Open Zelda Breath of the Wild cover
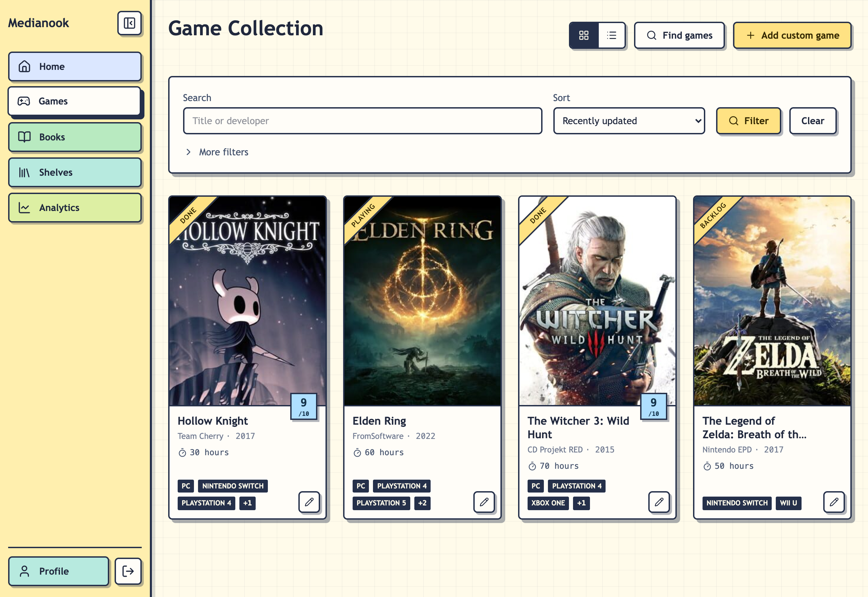 pyautogui.click(x=772, y=301)
